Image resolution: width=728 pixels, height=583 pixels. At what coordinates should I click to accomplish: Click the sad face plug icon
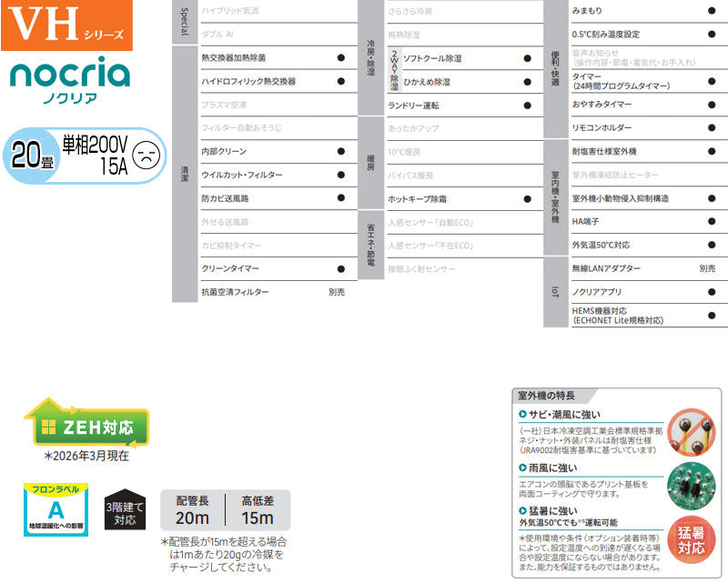(x=147, y=156)
